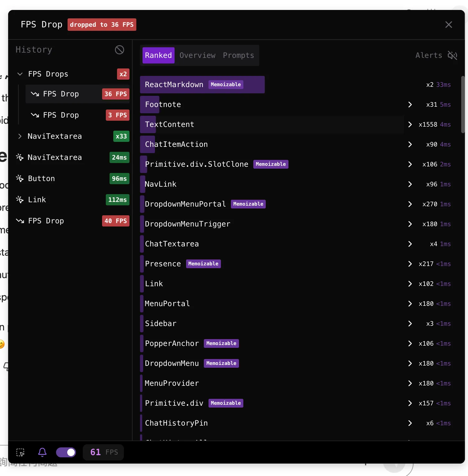Open the Prompts tab
The height and width of the screenshot is (476, 468).
238,55
